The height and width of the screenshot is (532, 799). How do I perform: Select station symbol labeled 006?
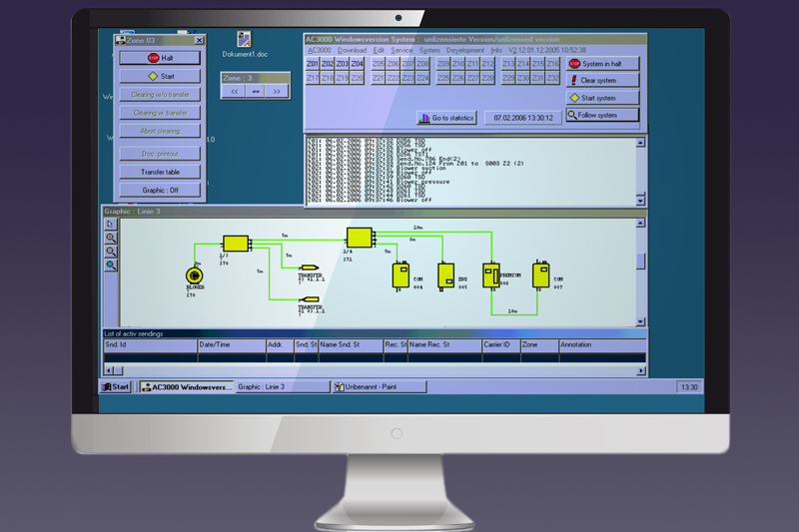click(x=491, y=275)
